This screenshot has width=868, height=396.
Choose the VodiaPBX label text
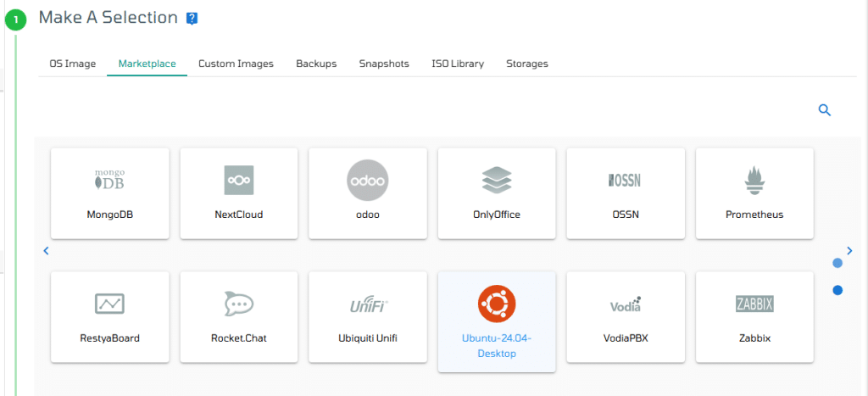(x=626, y=337)
